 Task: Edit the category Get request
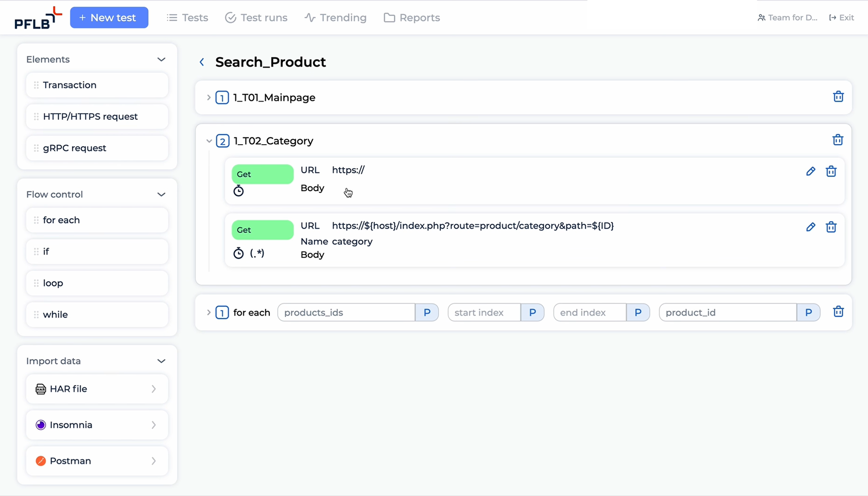click(810, 227)
